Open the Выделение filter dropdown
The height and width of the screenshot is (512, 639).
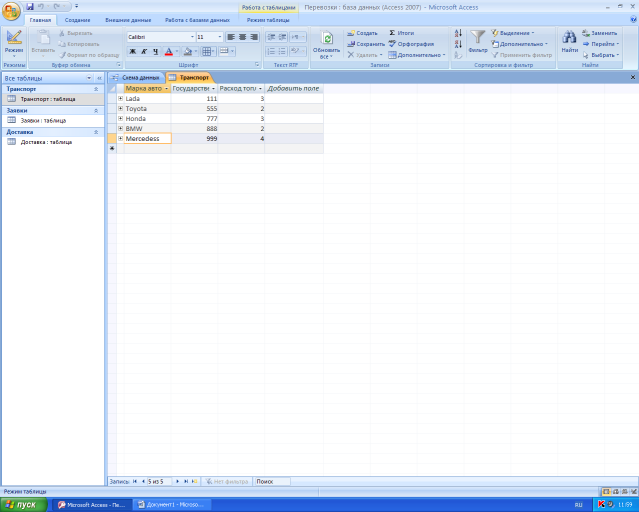pyautogui.click(x=513, y=33)
